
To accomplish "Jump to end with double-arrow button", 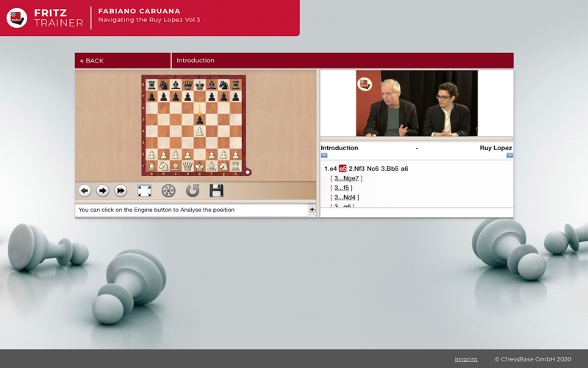I will coord(121,191).
